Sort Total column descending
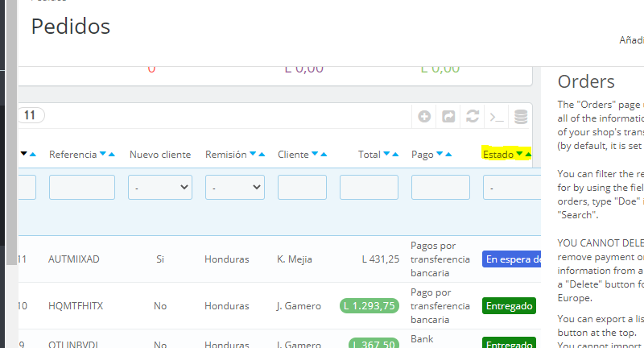Image resolution: width=644 pixels, height=348 pixels. coord(386,154)
